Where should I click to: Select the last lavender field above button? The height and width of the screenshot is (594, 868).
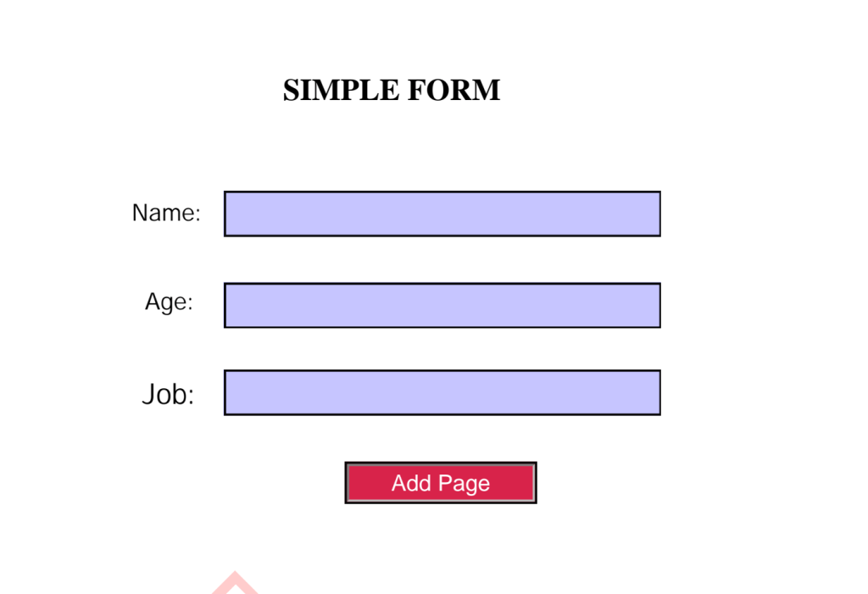click(442, 392)
